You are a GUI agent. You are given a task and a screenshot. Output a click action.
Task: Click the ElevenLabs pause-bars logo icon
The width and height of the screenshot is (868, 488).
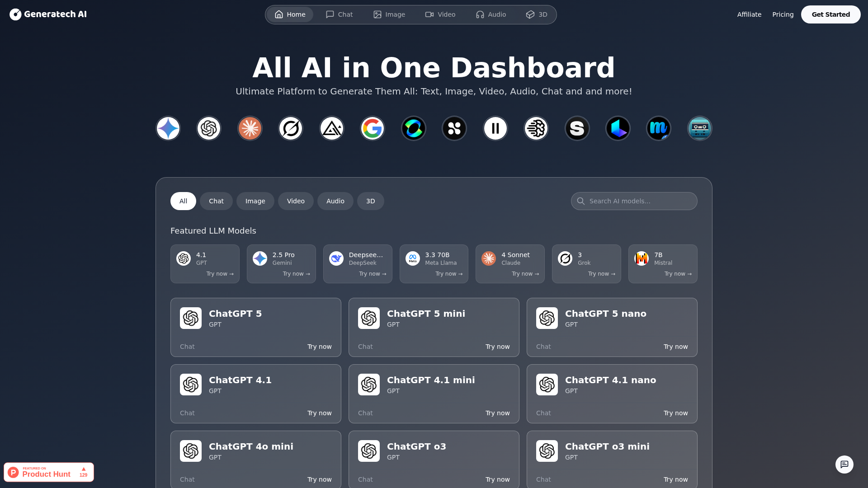click(495, 128)
